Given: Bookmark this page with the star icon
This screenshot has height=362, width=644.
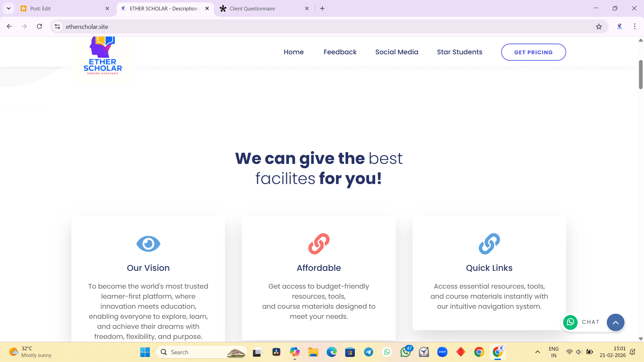Looking at the screenshot, I should click(x=599, y=26).
